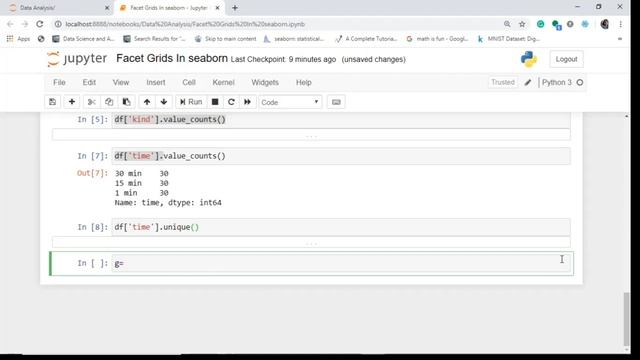Click the browser forward arrow
The height and width of the screenshot is (360, 640).
(x=24, y=24)
